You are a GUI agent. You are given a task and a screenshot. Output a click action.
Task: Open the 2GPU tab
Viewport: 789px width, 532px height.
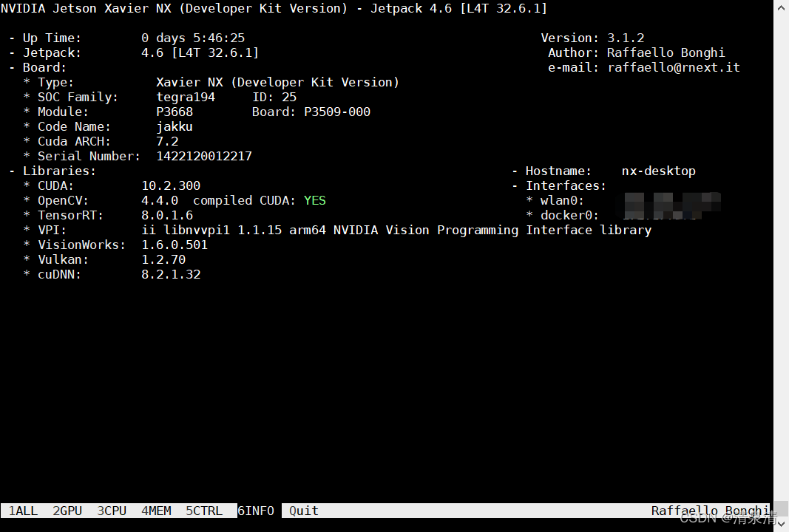coord(67,511)
